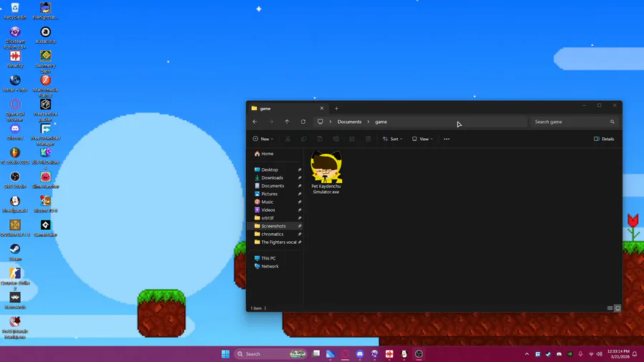
Task: Open OBS Studio desktop icon
Action: [15, 180]
